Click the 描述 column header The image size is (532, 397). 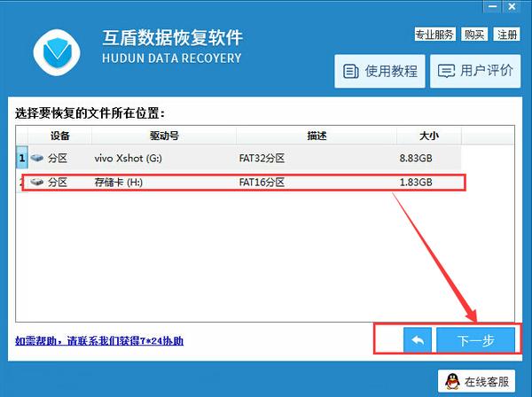click(x=317, y=136)
